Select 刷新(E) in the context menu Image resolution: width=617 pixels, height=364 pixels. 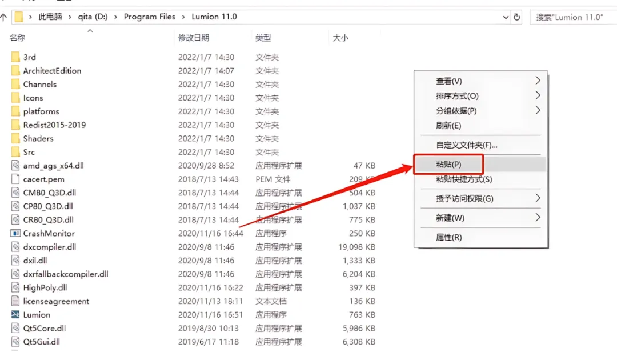pos(480,126)
